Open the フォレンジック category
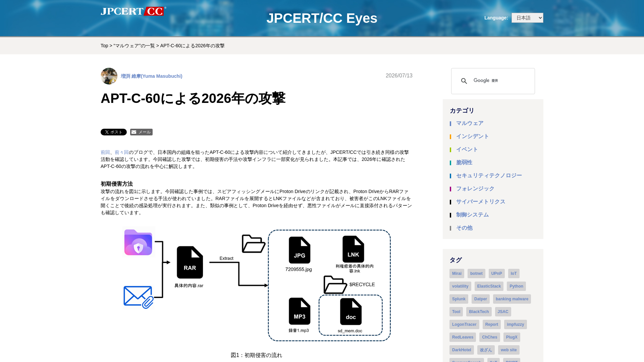644x362 pixels. (475, 189)
